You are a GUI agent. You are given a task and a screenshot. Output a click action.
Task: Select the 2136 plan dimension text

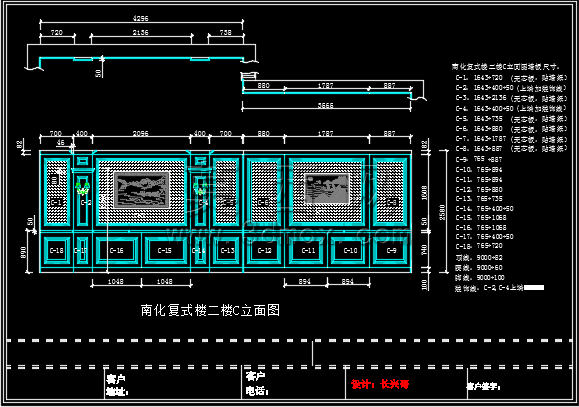pos(140,33)
